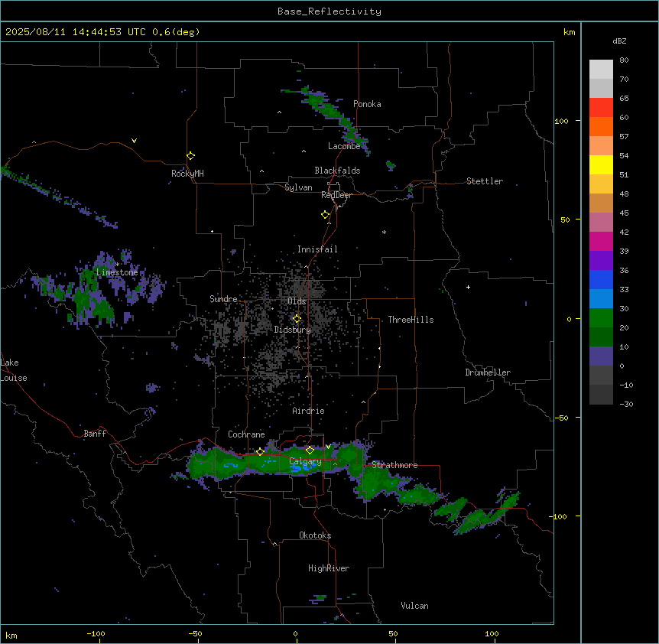The image size is (659, 644).
Task: Click the white asterisk marker east of Innisfail
Action: tap(384, 232)
